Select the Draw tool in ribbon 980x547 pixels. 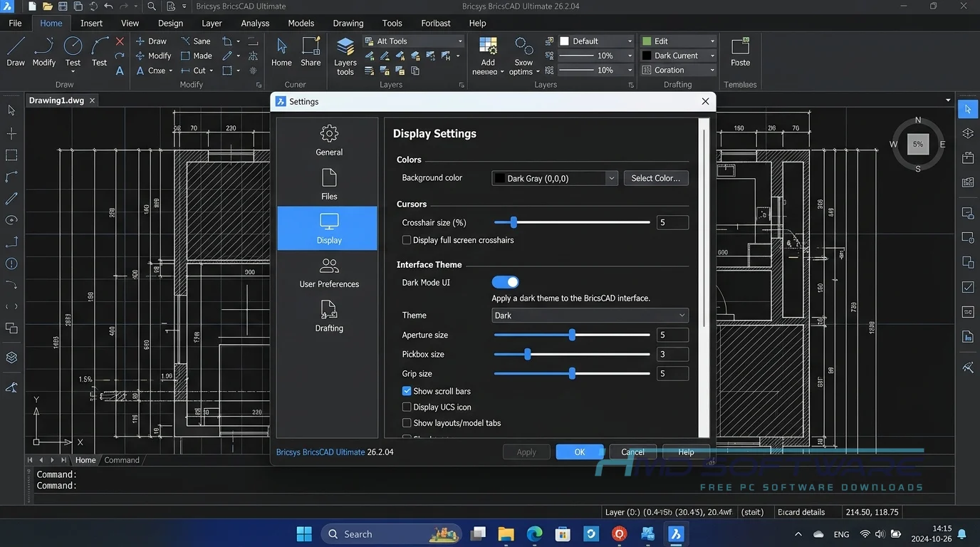16,52
